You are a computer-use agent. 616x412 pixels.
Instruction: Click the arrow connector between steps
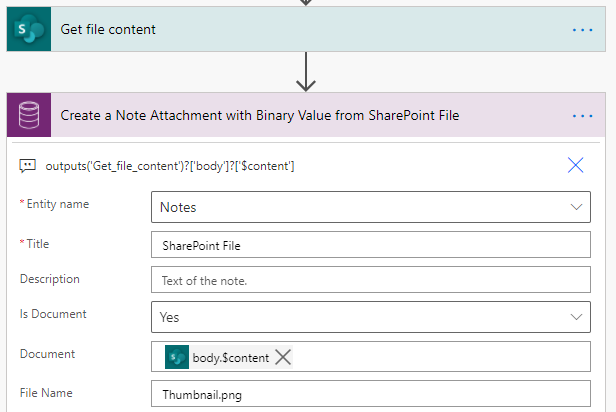307,72
